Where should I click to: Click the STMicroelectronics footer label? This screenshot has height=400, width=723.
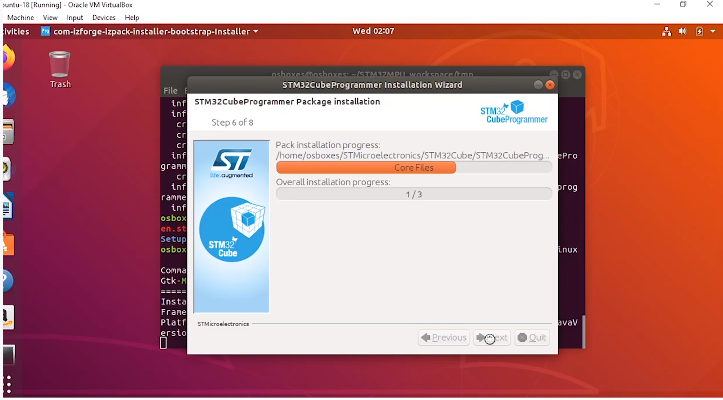[223, 324]
